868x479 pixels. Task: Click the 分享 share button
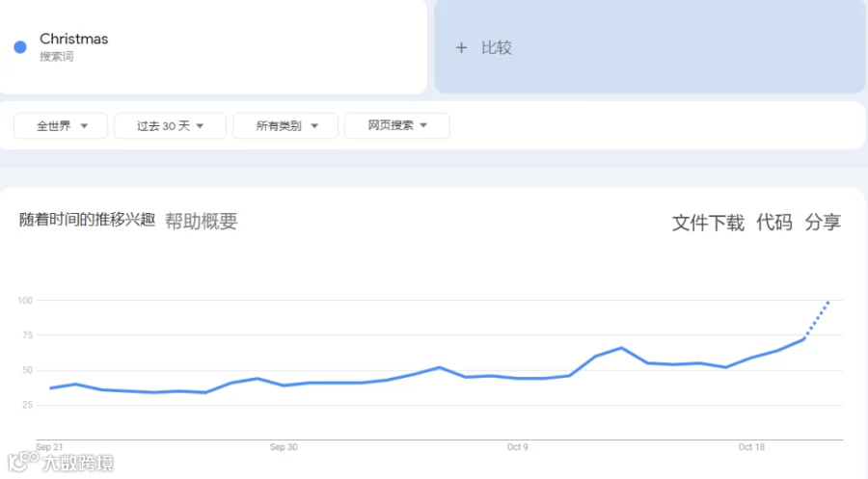823,223
